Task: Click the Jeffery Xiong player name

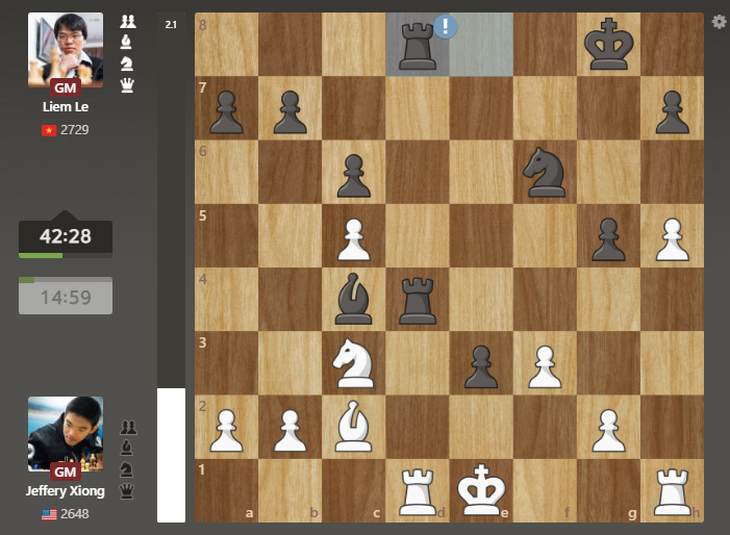Action: click(x=65, y=491)
